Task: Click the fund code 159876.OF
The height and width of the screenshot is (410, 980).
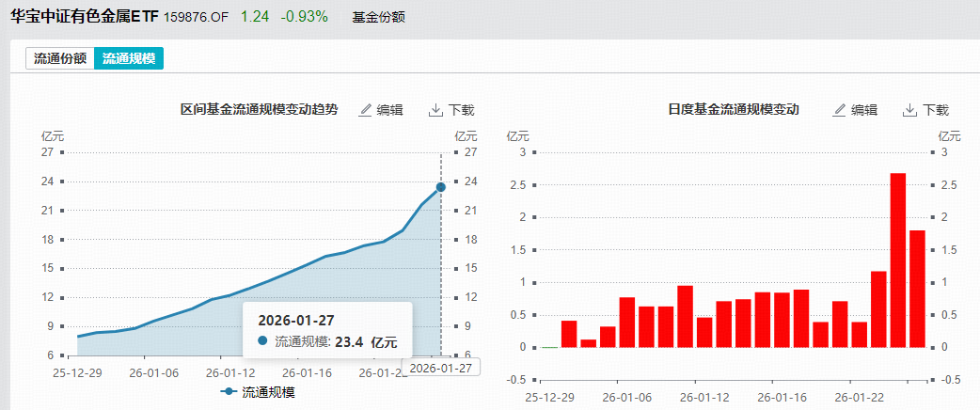Action: point(197,18)
